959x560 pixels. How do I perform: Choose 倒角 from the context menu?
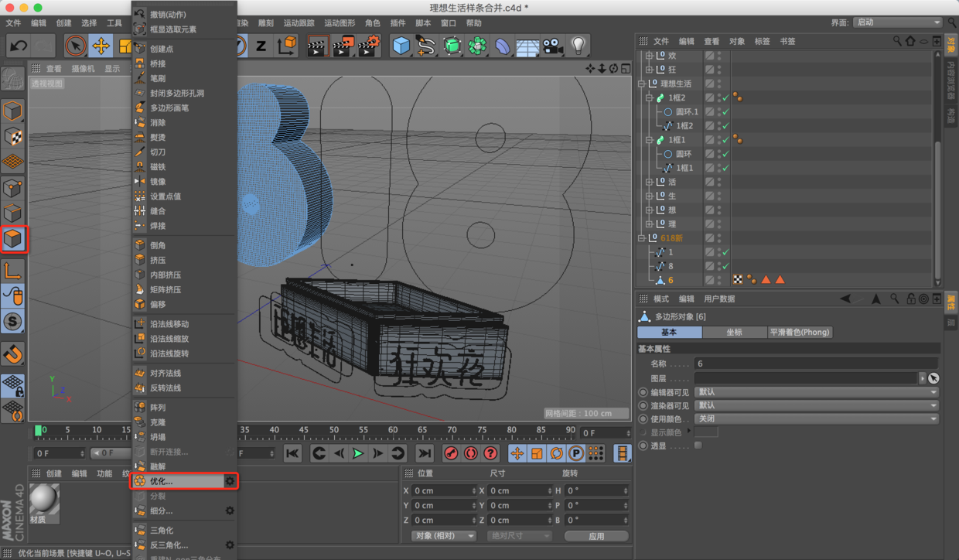pyautogui.click(x=184, y=245)
